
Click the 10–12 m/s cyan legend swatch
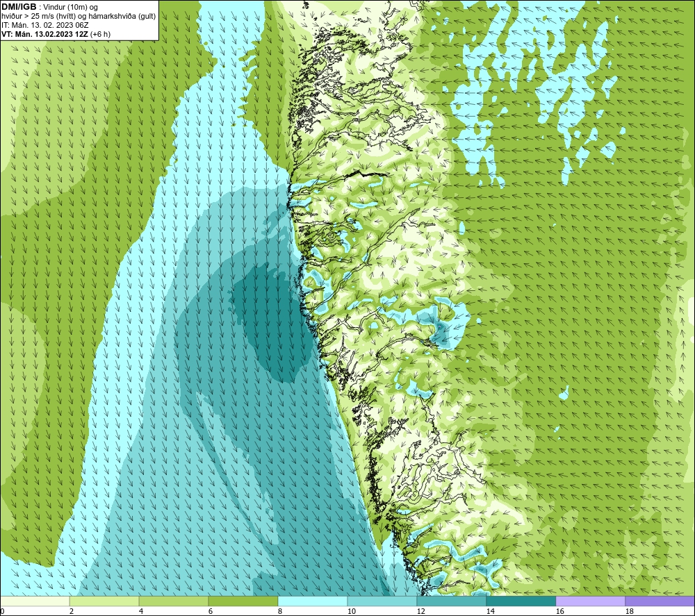(382, 601)
